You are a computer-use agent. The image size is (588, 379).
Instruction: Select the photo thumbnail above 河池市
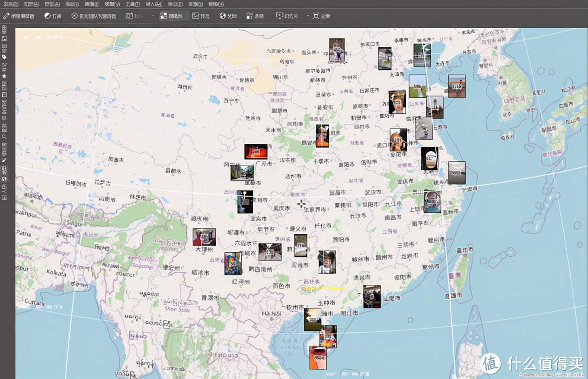click(x=300, y=246)
